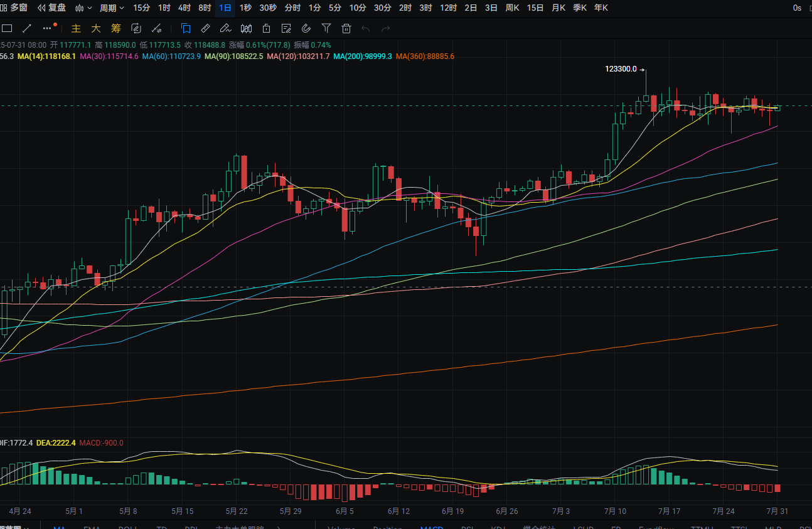The height and width of the screenshot is (529, 812).
Task: Expand the 周期 period dropdown
Action: (112, 8)
